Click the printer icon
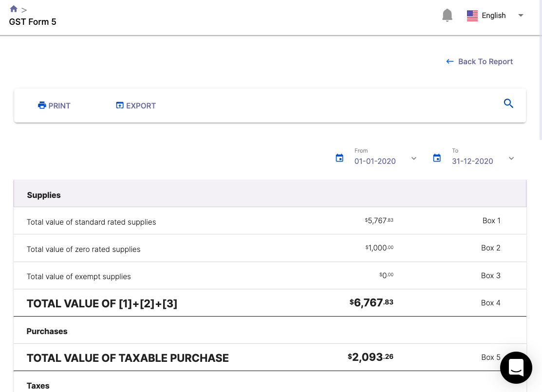 pyautogui.click(x=42, y=106)
